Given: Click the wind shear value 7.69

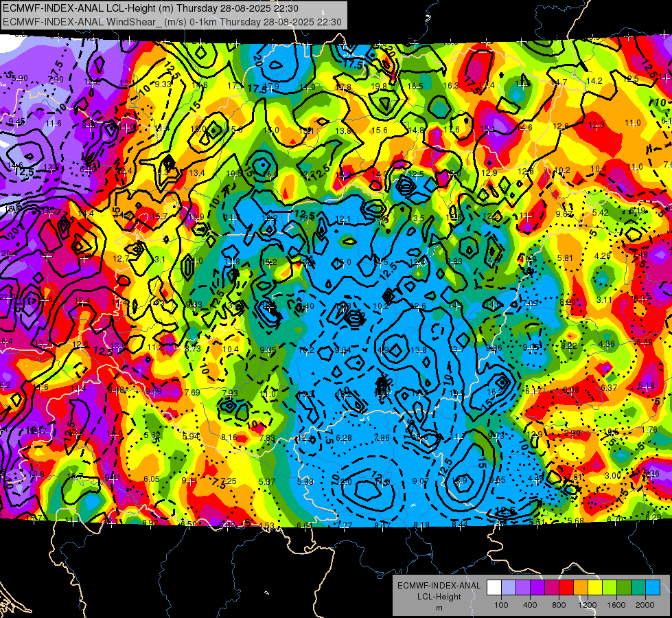Looking at the screenshot, I should click(192, 392).
